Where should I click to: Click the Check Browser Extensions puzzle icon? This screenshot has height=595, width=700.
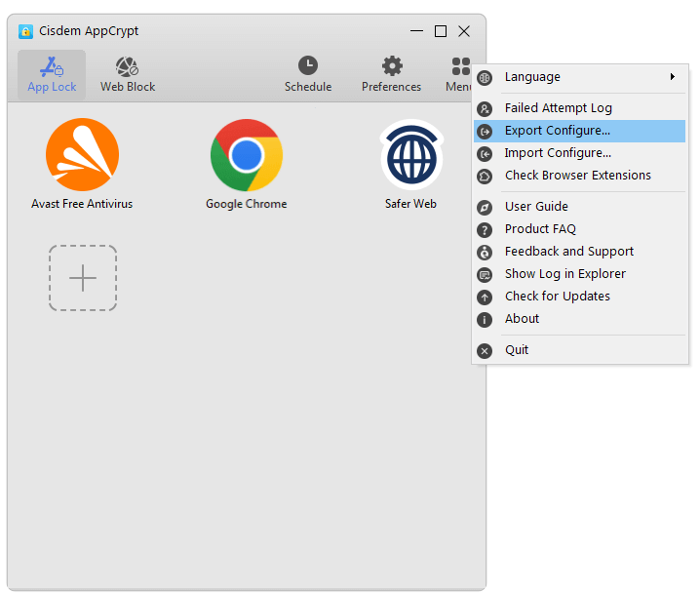[485, 177]
